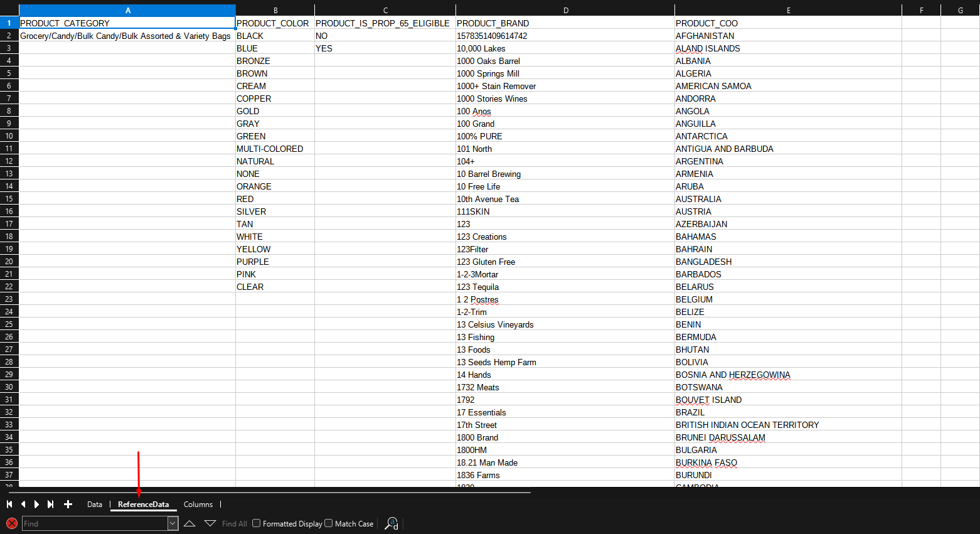Enable the Formatted Display checkbox
This screenshot has width=980, height=534.
[x=257, y=523]
